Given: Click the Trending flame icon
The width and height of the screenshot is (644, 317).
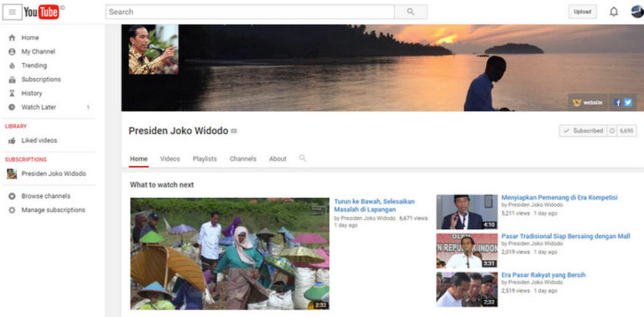Looking at the screenshot, I should click(12, 65).
